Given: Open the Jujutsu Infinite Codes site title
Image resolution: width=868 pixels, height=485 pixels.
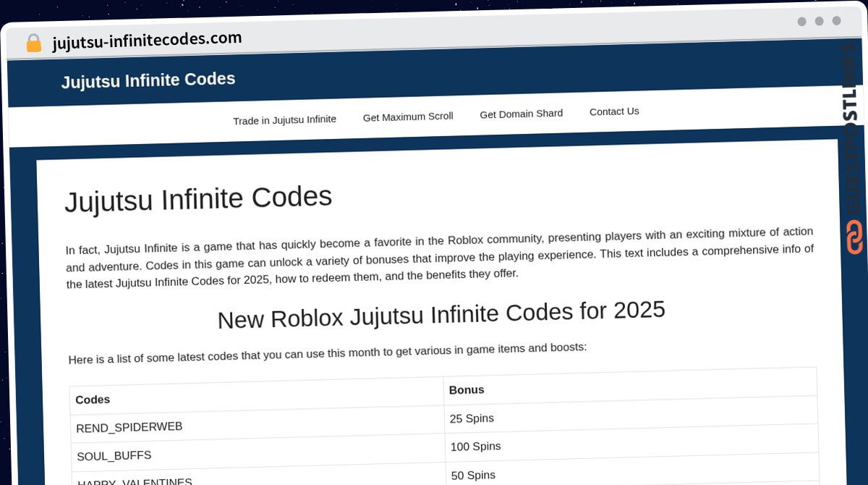Looking at the screenshot, I should (148, 80).
